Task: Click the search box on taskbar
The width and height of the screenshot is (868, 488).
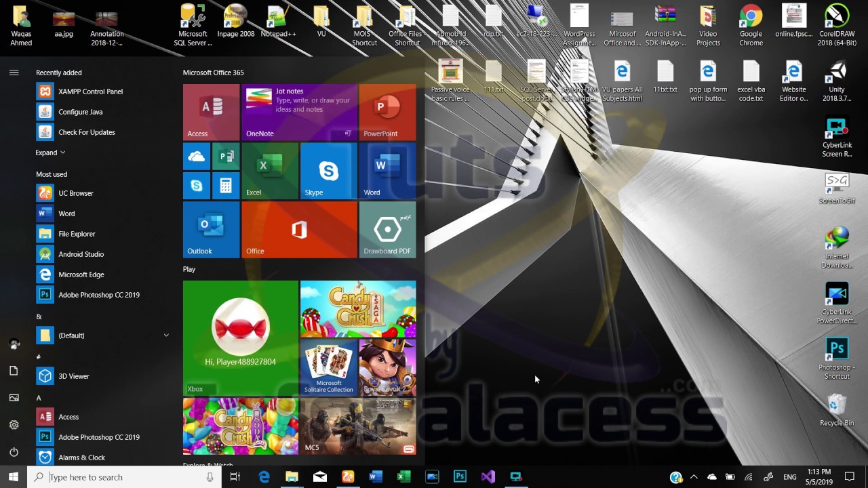Action: (124, 477)
